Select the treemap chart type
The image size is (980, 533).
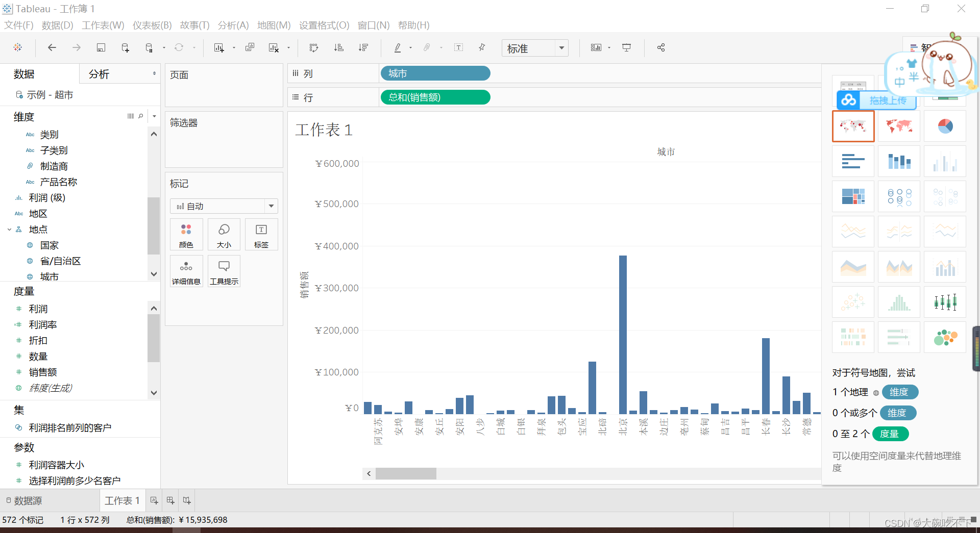coord(853,196)
